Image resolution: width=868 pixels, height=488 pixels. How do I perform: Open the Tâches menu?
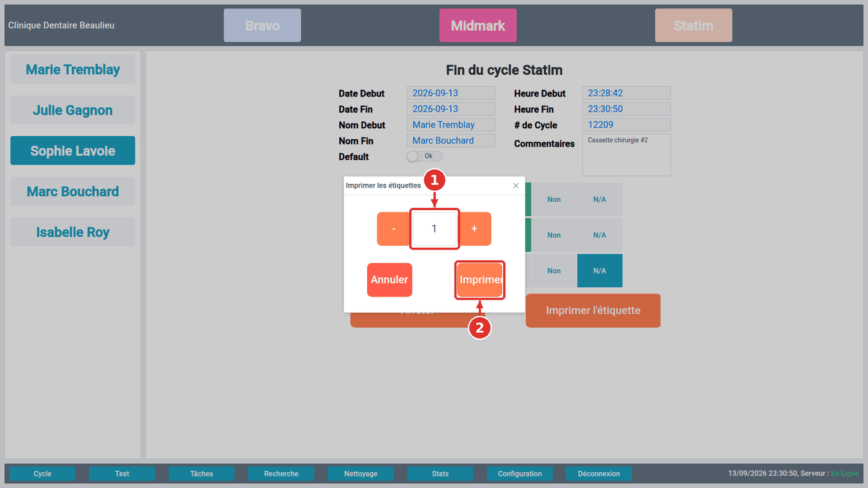point(202,474)
